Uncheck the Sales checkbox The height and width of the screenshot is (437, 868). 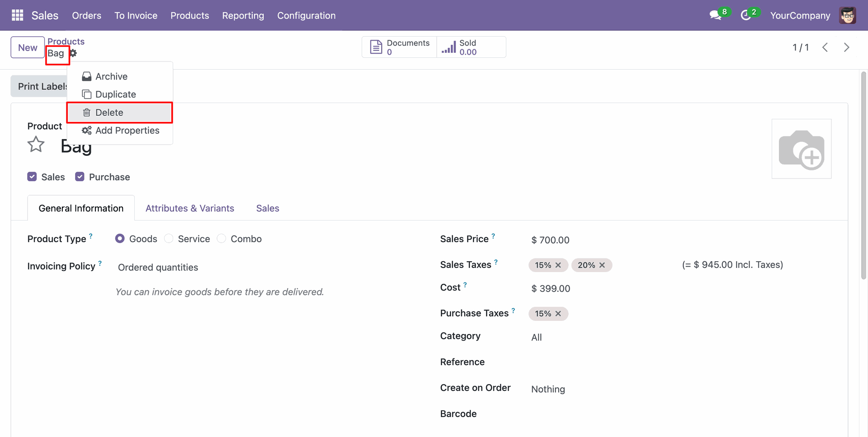pos(32,177)
